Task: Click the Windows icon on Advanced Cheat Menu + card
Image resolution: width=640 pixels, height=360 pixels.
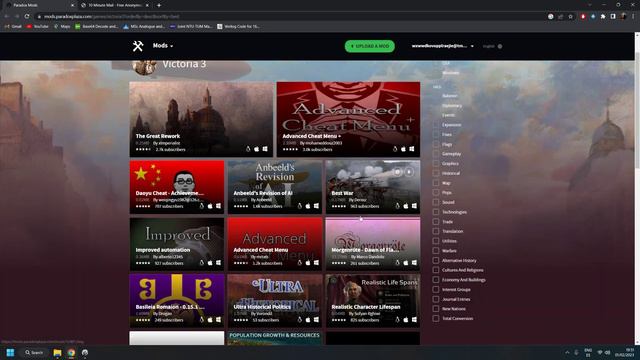Action: click(x=412, y=149)
